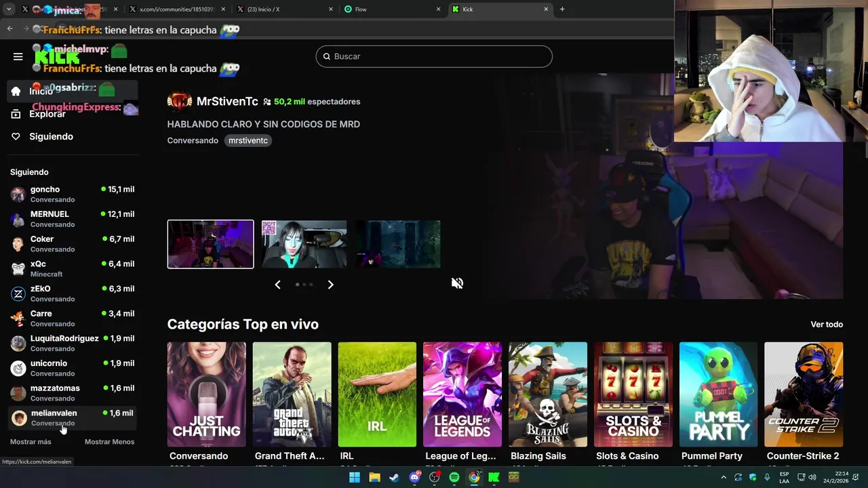Viewport: 868px width, 488px height.
Task: Select second featured thumbnail with green-haired streamer
Action: pyautogui.click(x=304, y=244)
